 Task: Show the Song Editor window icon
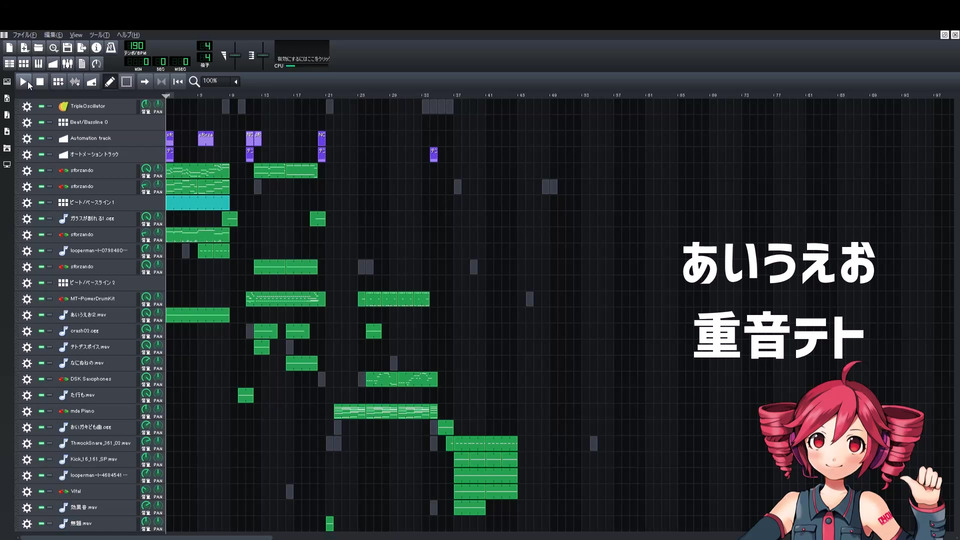point(9,63)
